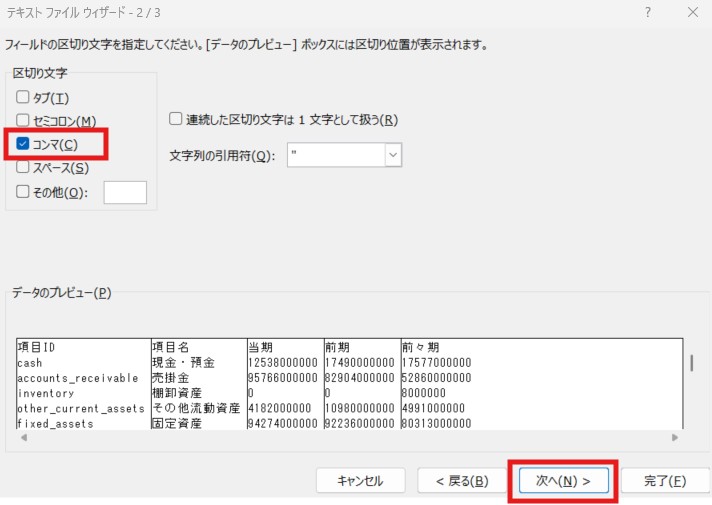The image size is (712, 505).
Task: Enable the タブ(T) delimiter checkbox
Action: click(x=22, y=97)
